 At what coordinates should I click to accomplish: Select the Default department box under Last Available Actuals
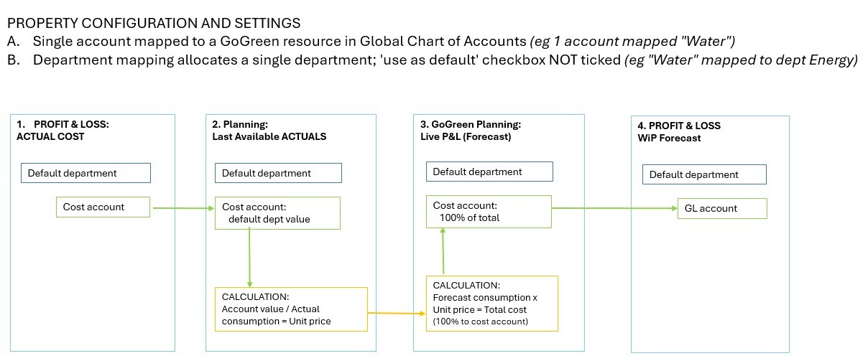tap(278, 173)
